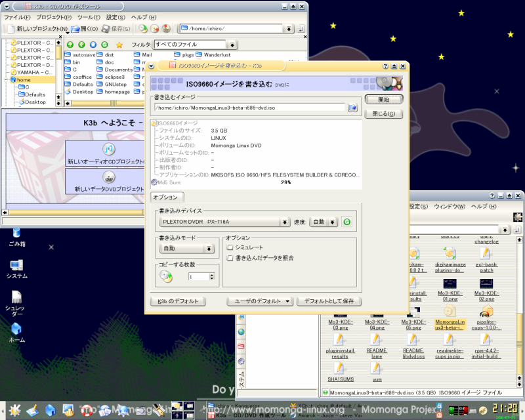Open the Wanderlust folder in K3b browser

213,54
